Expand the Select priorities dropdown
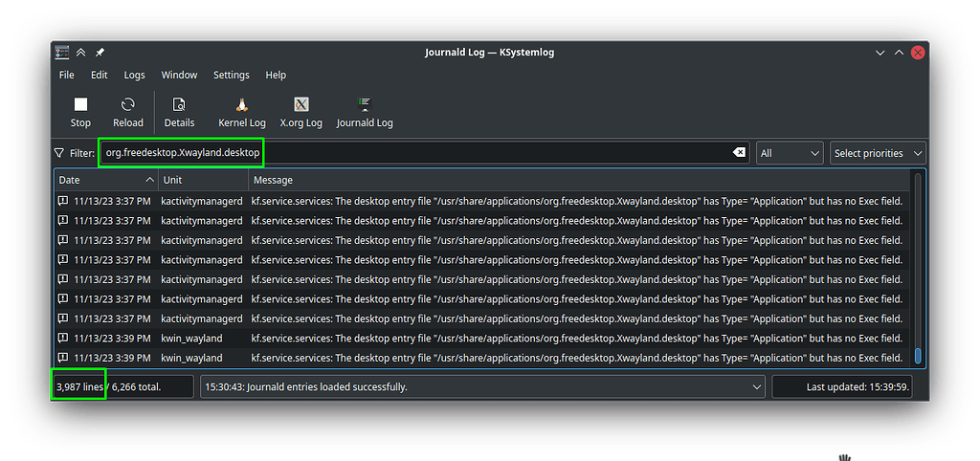Viewport: 980px width, 461px height. [x=878, y=153]
